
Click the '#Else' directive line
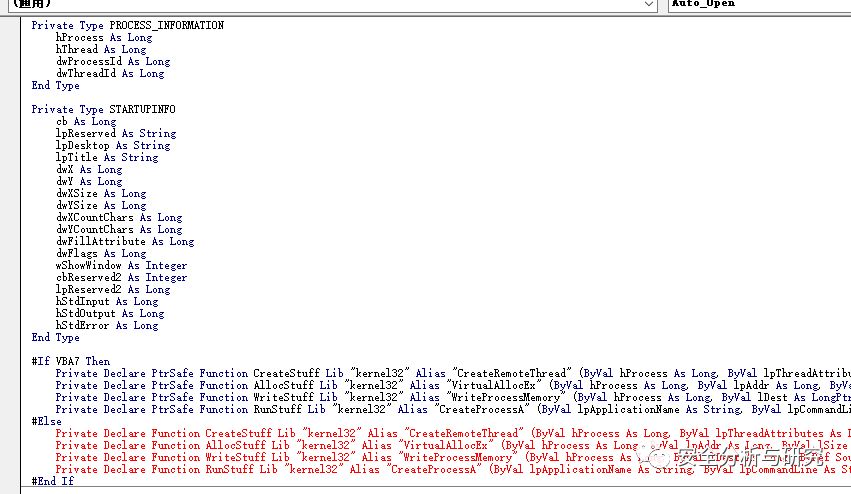pyautogui.click(x=46, y=421)
